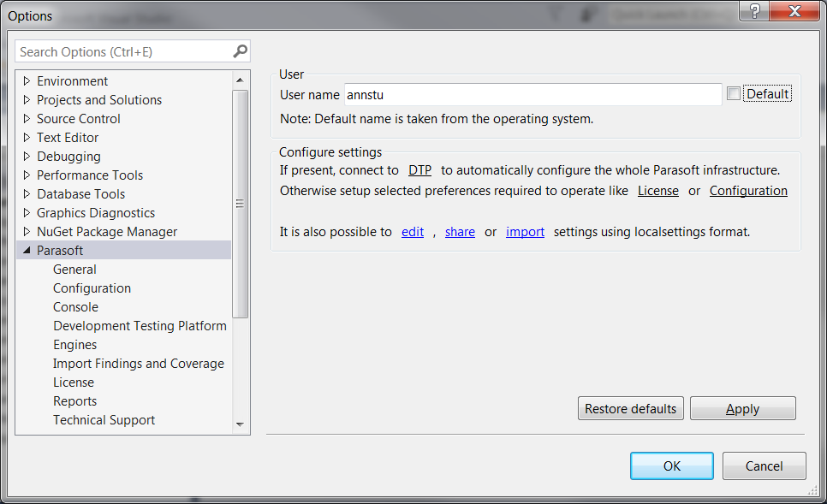Expand the Database Tools node
Viewport: 827px width, 504px height.
27,194
